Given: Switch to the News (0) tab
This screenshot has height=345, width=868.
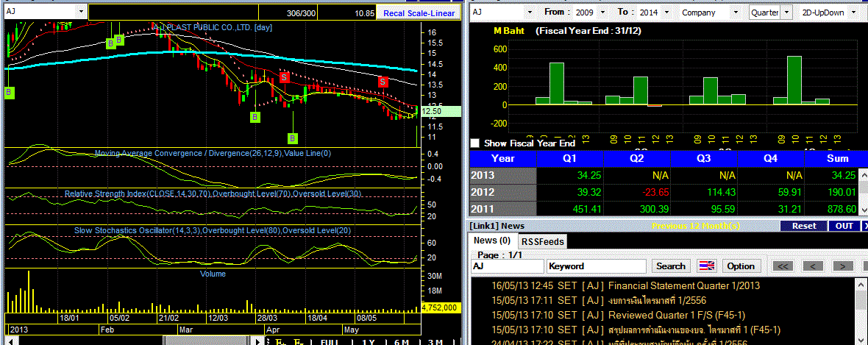Looking at the screenshot, I should [492, 241].
